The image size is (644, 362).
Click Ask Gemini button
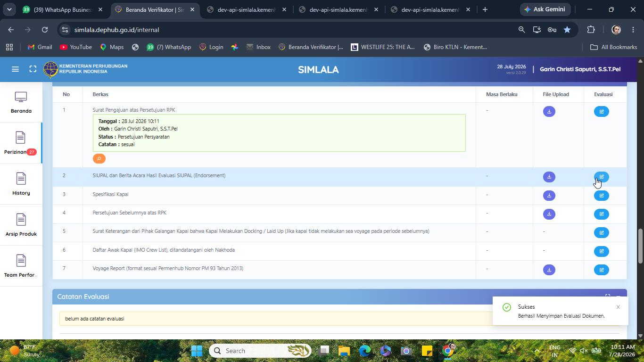(x=545, y=9)
